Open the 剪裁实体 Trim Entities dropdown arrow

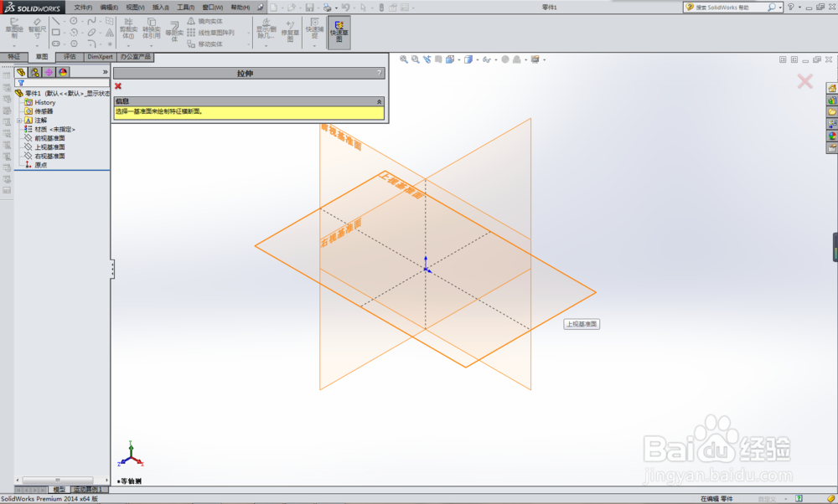pos(128,46)
